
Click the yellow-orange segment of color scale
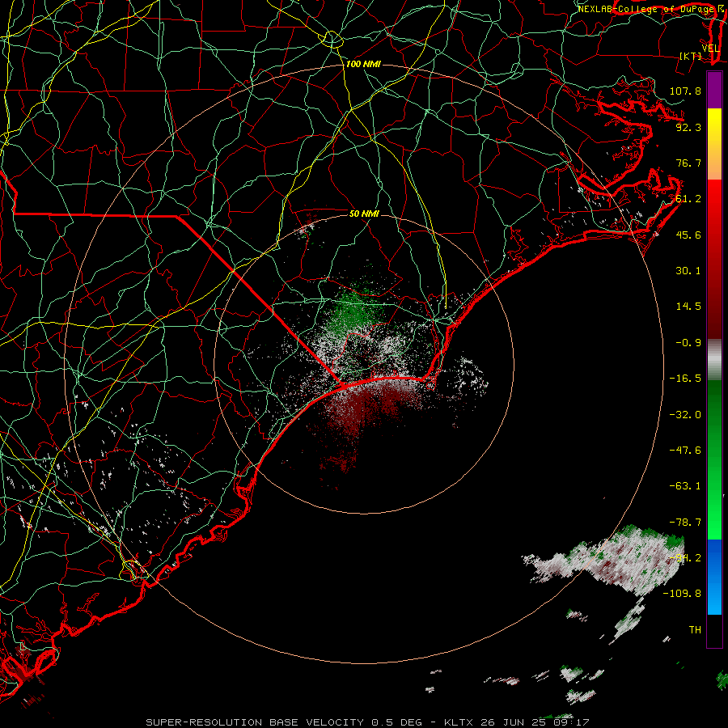tap(714, 144)
